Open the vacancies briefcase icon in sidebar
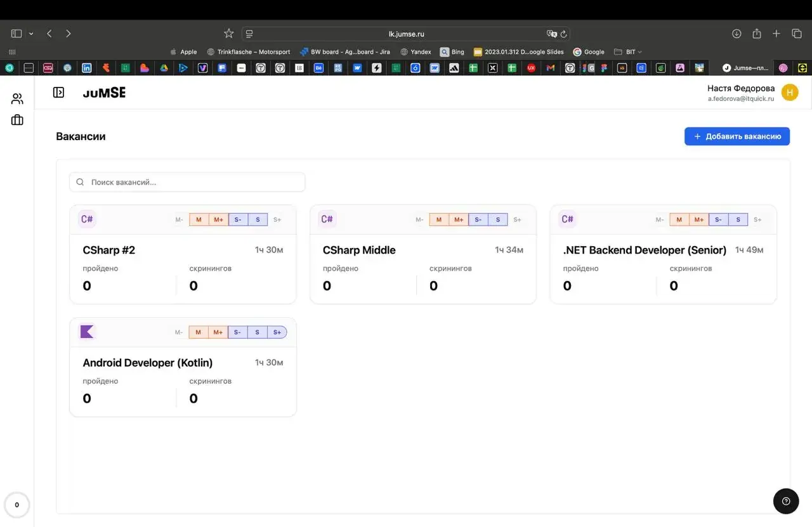The image size is (812, 527). tap(17, 120)
